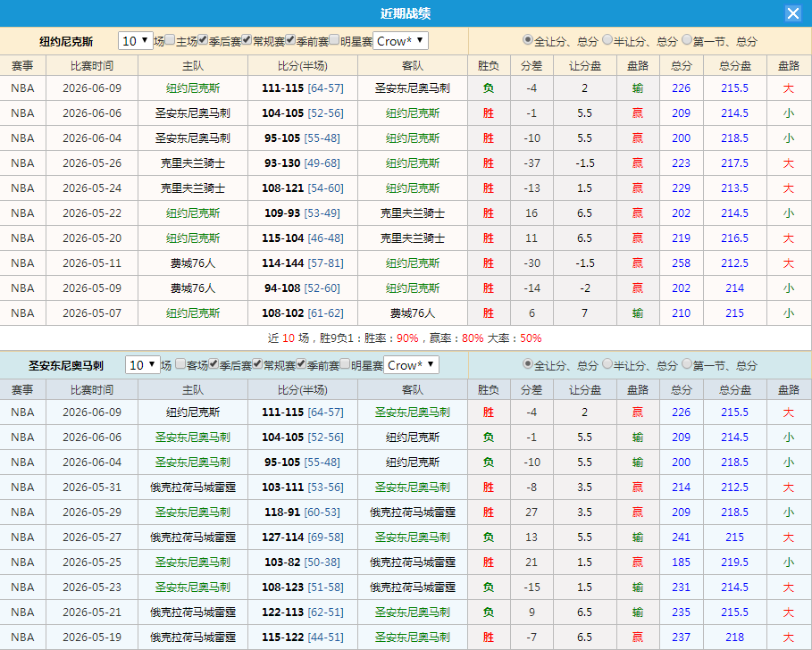Click the date 2026-05-24
Viewport: 812px width, 650px height.
(92, 187)
